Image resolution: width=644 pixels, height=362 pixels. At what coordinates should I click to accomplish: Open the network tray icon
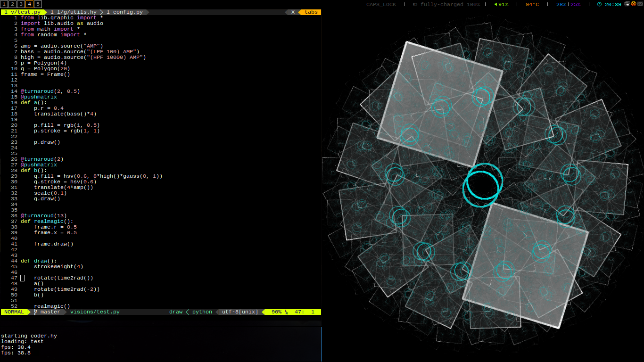627,4
